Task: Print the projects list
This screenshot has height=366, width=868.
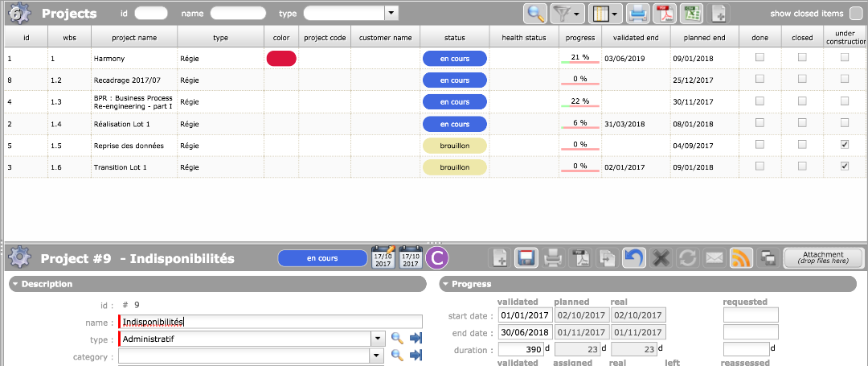Action: point(637,14)
